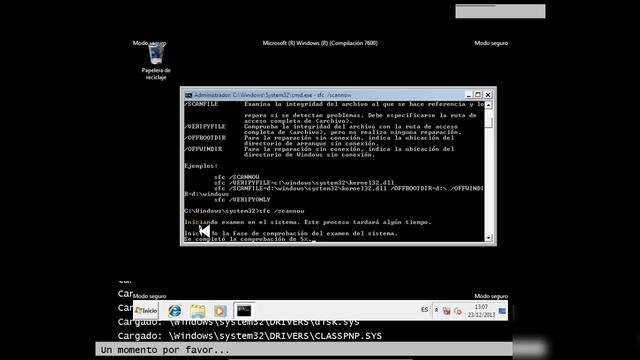The height and width of the screenshot is (360, 640).
Task: Click the '/OFFWINDIR' option text
Action: click(203, 149)
